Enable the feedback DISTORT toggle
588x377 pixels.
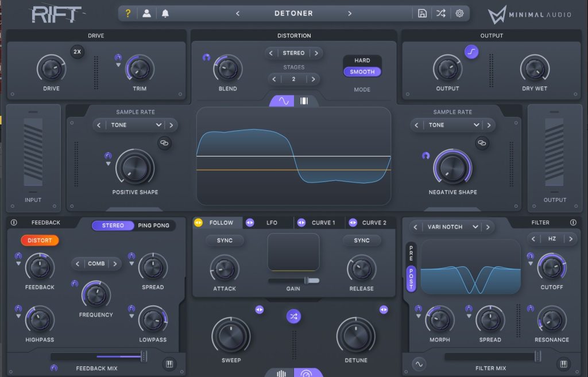40,240
